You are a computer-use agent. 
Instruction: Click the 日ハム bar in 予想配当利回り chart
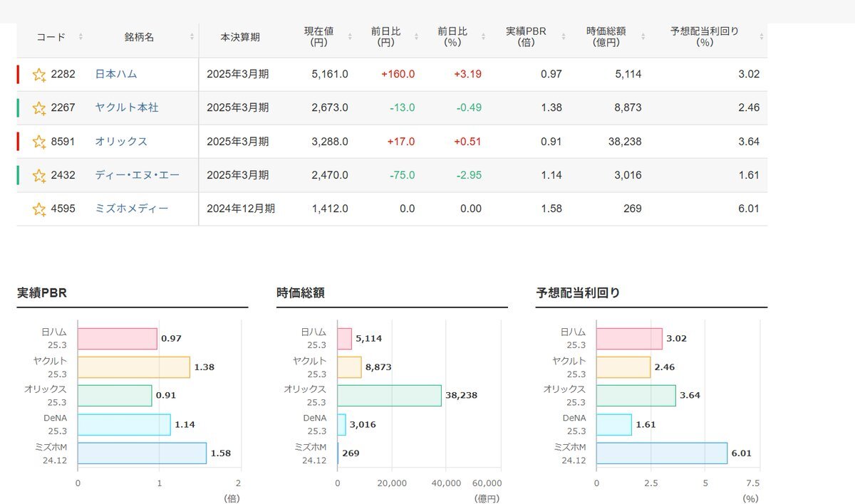coord(629,339)
